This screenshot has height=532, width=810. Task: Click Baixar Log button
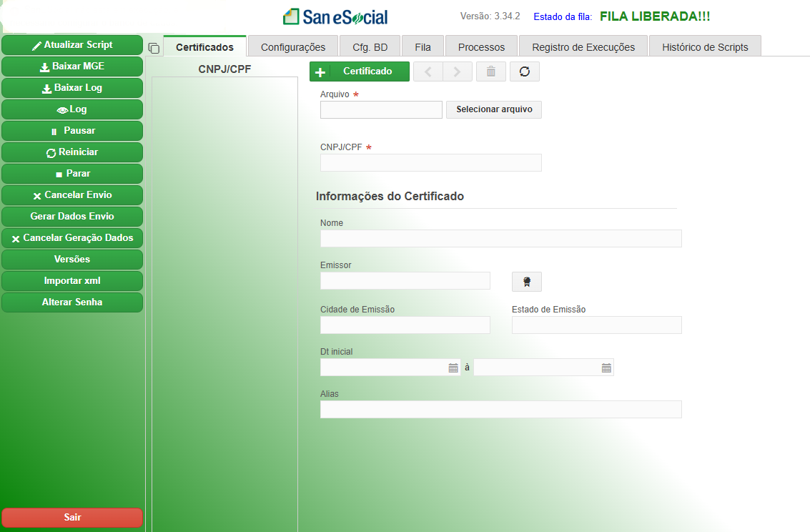pos(72,88)
